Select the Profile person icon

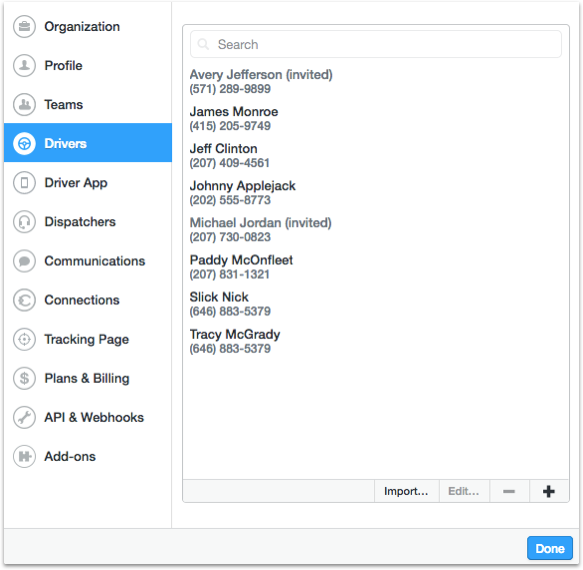pos(24,66)
